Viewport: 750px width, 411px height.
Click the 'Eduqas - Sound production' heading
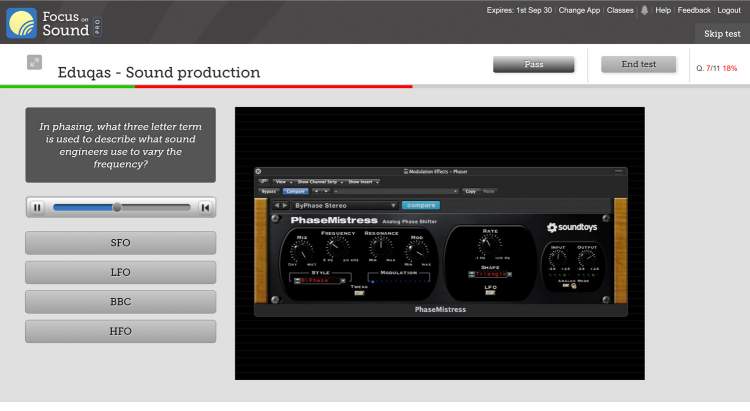pyautogui.click(x=159, y=72)
